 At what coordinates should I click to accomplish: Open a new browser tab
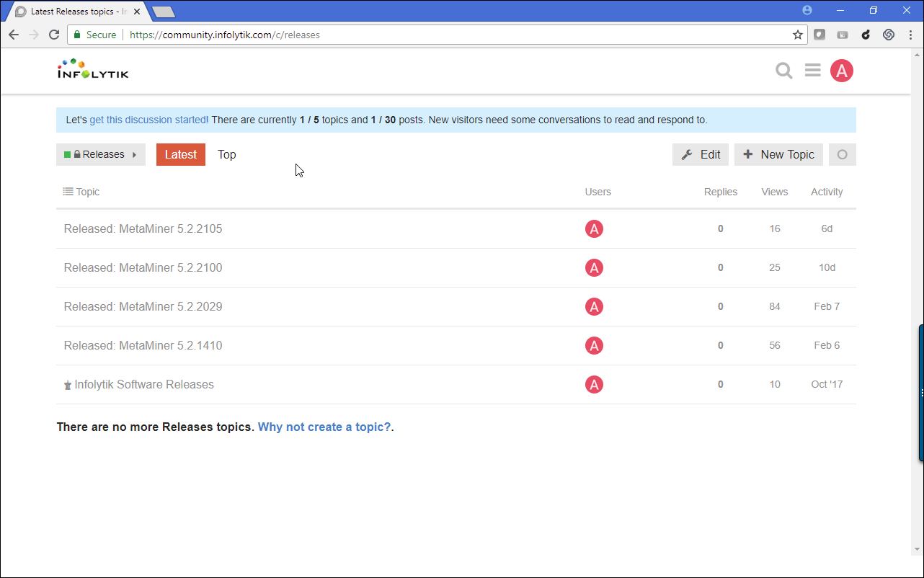[x=164, y=12]
